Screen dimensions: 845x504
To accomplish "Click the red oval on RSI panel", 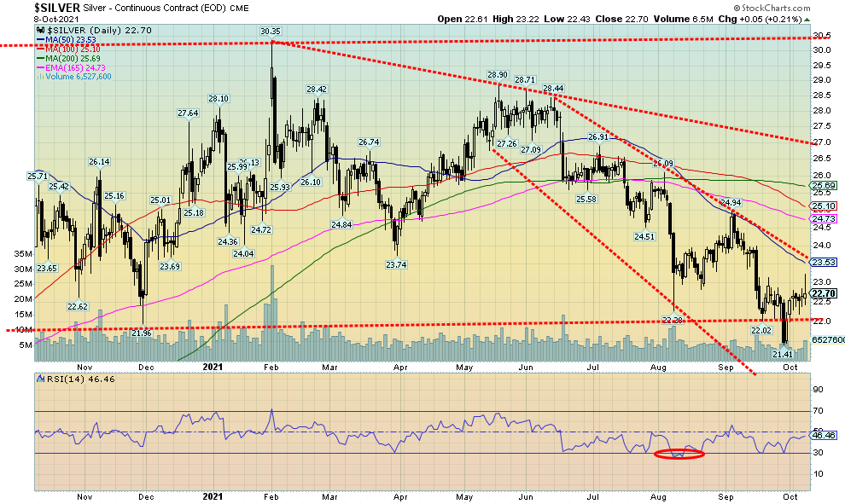I will 679,455.
